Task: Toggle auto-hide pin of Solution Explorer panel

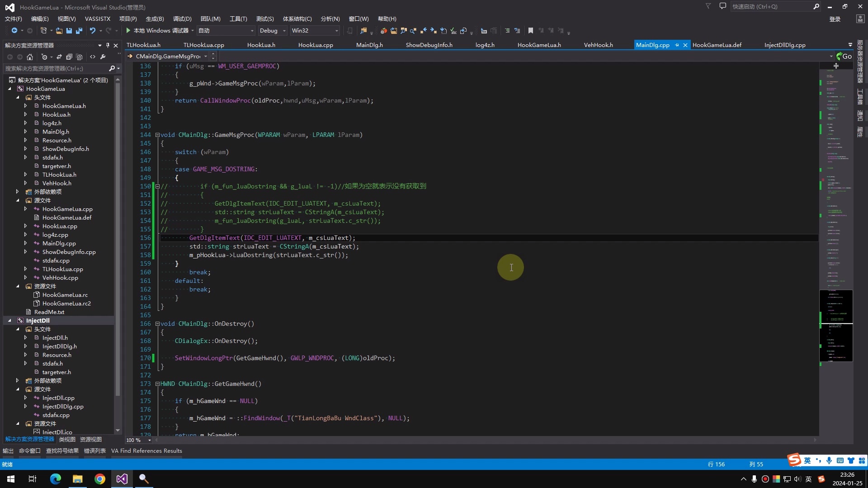Action: (x=108, y=45)
